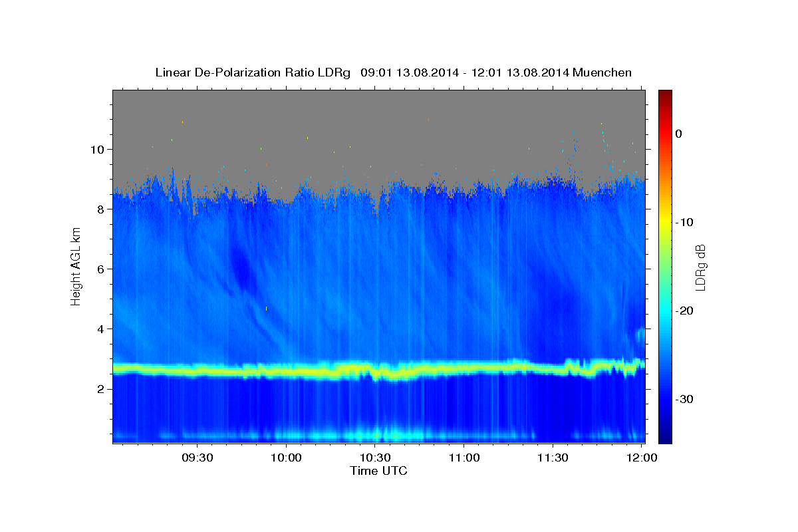The height and width of the screenshot is (532, 798).
Task: Click the 11:00 time tick label
Action: tap(464, 458)
